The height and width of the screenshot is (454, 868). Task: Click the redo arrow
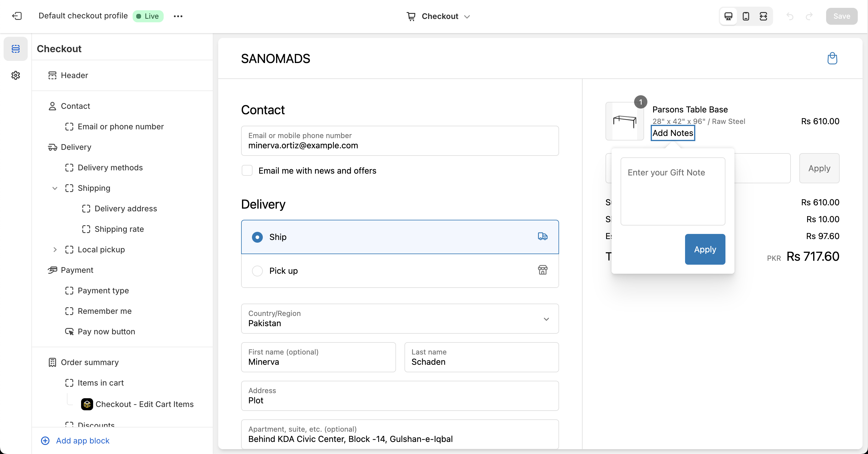coord(809,16)
